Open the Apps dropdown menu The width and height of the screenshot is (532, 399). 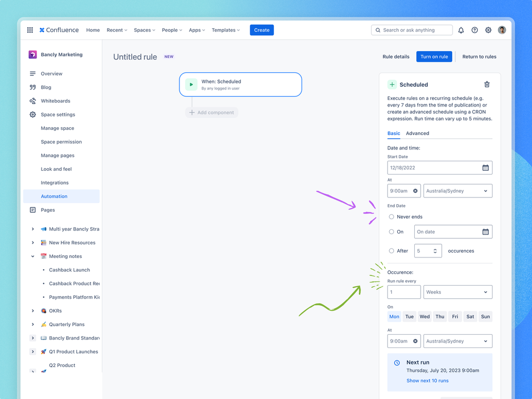tap(197, 30)
